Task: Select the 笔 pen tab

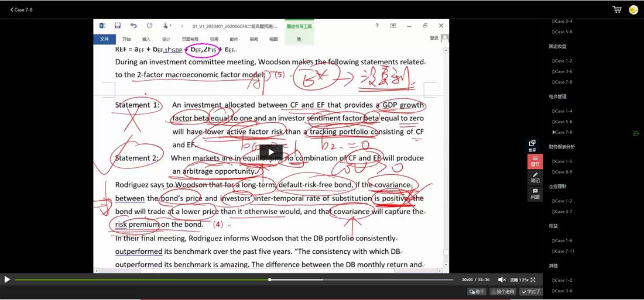Action: pyautogui.click(x=299, y=39)
